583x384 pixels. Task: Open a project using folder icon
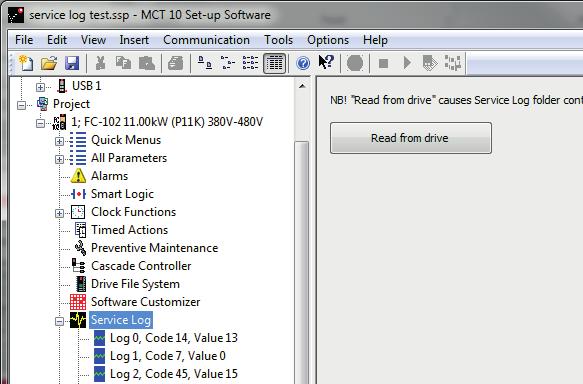(49, 63)
